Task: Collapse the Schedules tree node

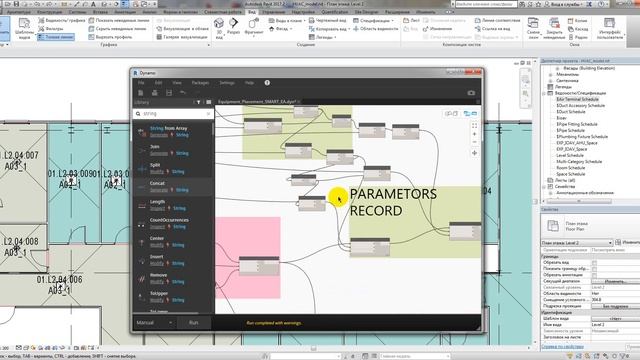Action: (x=544, y=93)
